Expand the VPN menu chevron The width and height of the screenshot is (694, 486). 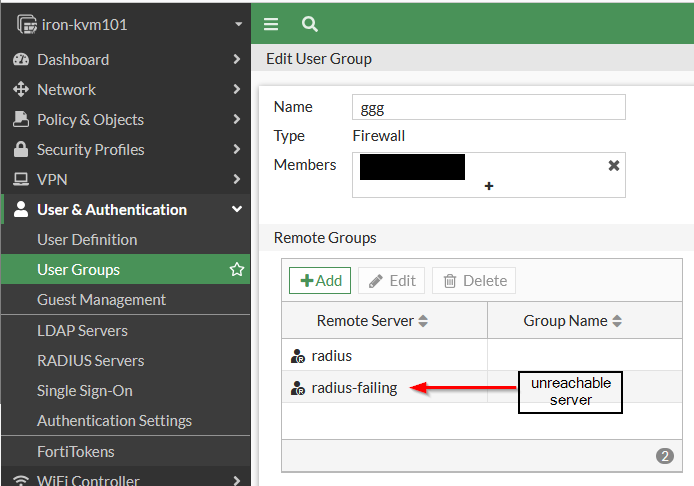tap(237, 179)
